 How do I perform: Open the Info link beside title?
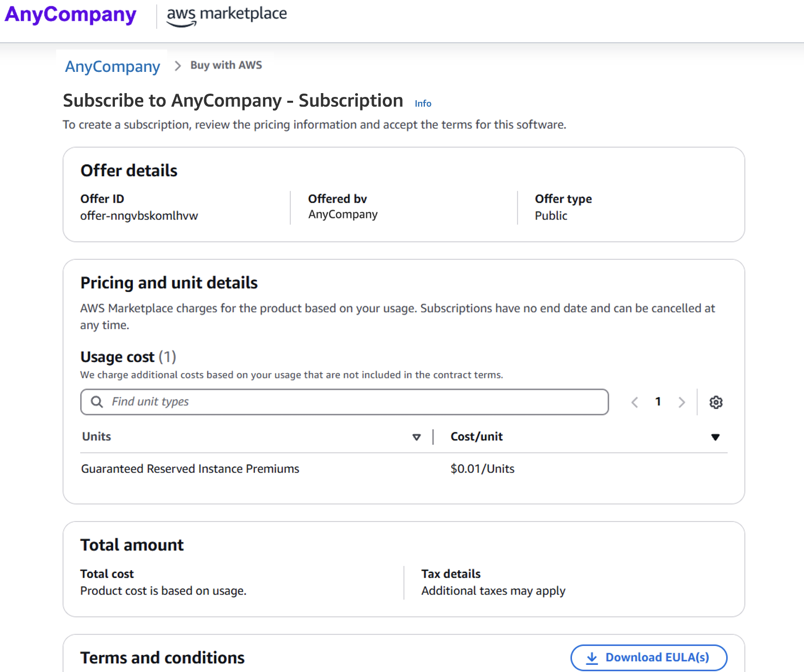(423, 103)
